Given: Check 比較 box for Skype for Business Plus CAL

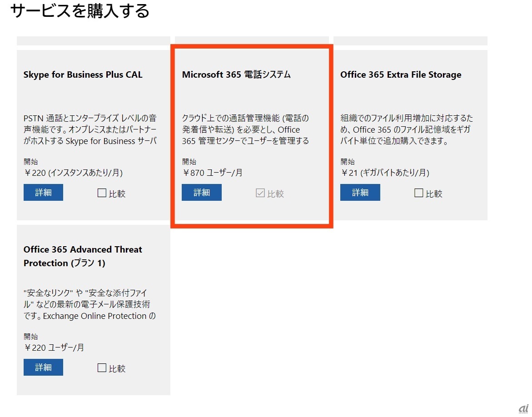Looking at the screenshot, I should pos(102,193).
